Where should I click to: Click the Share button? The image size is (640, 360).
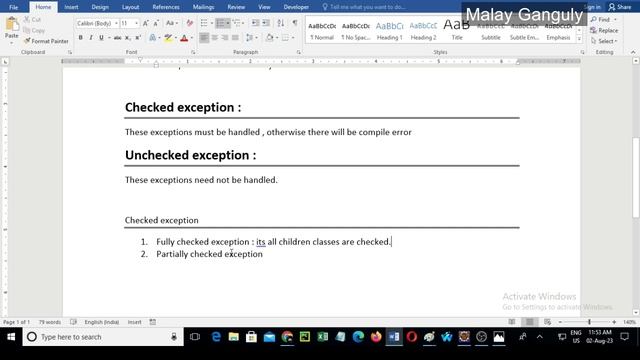[x=620, y=7]
